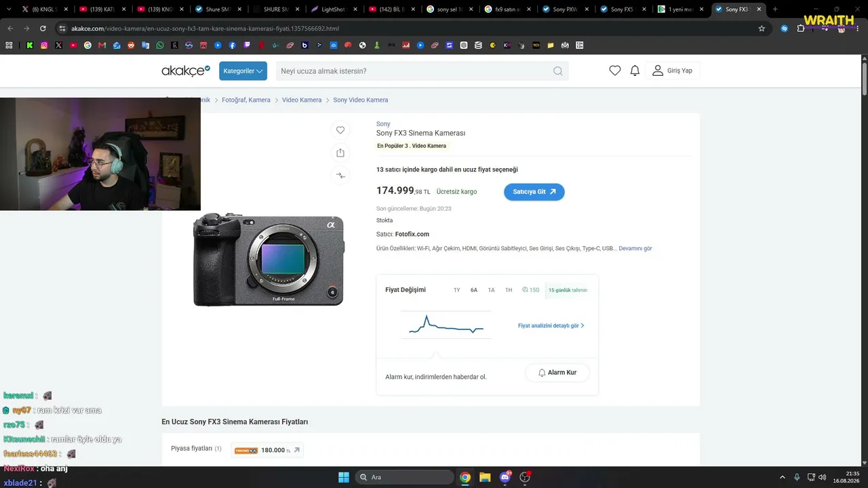Image resolution: width=868 pixels, height=488 pixels.
Task: Open the YouTube bookmark icon
Action: 73,45
